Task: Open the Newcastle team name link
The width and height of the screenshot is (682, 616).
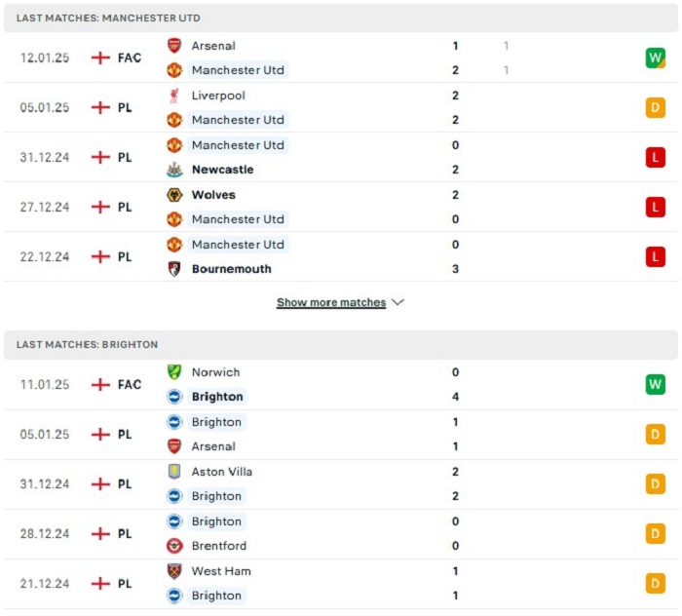Action: coord(223,170)
